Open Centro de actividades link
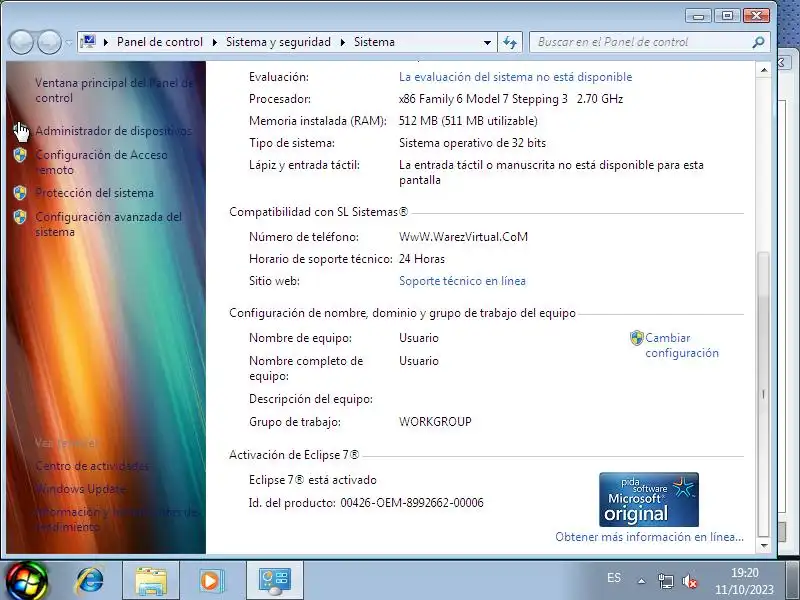The height and width of the screenshot is (600, 800). [x=92, y=466]
